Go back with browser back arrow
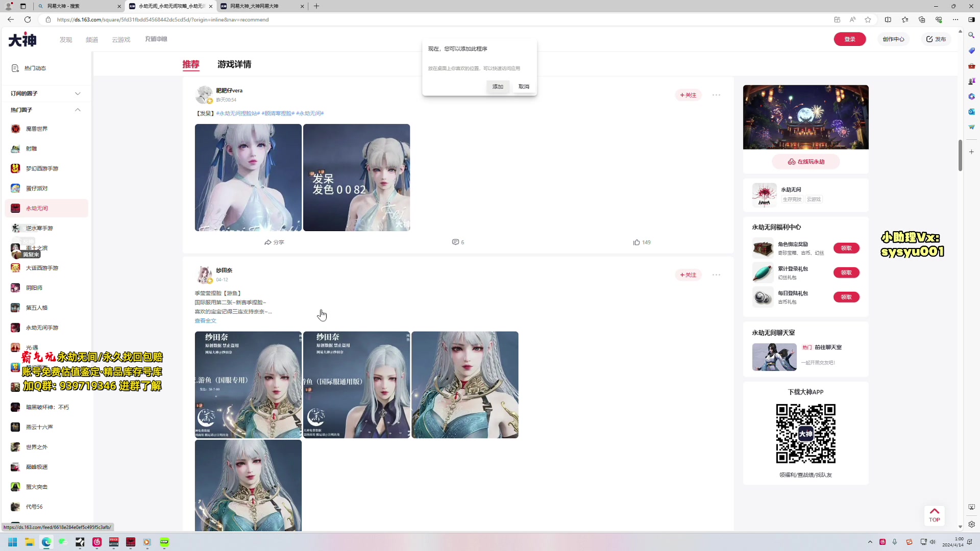 pyautogui.click(x=11, y=19)
